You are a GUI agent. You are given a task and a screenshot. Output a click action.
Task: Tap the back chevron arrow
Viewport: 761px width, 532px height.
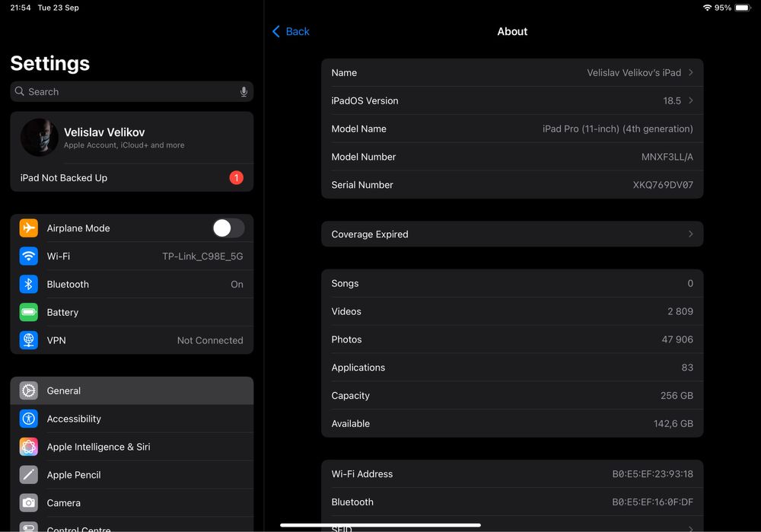click(x=275, y=31)
